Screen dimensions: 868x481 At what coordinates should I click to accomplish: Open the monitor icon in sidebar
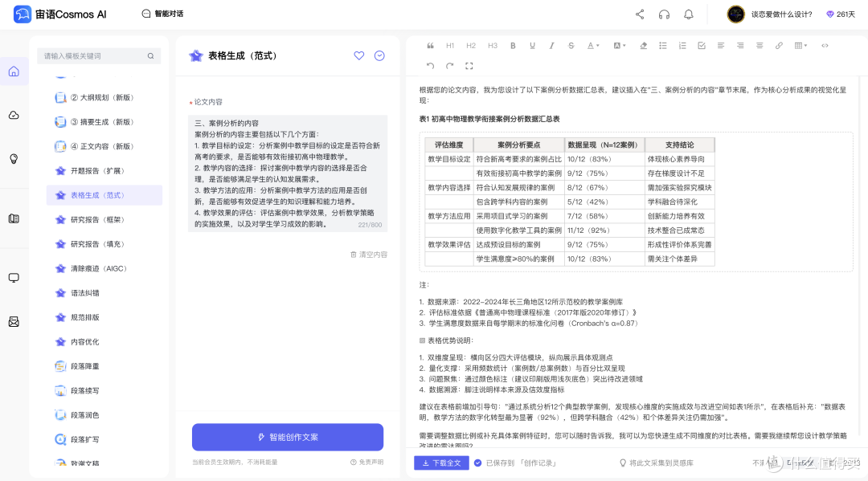tap(14, 278)
